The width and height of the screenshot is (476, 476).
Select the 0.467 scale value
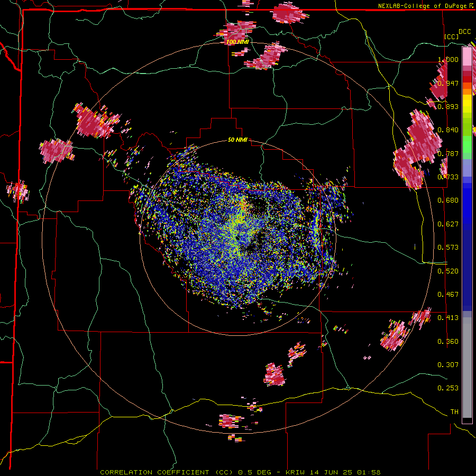coord(448,294)
